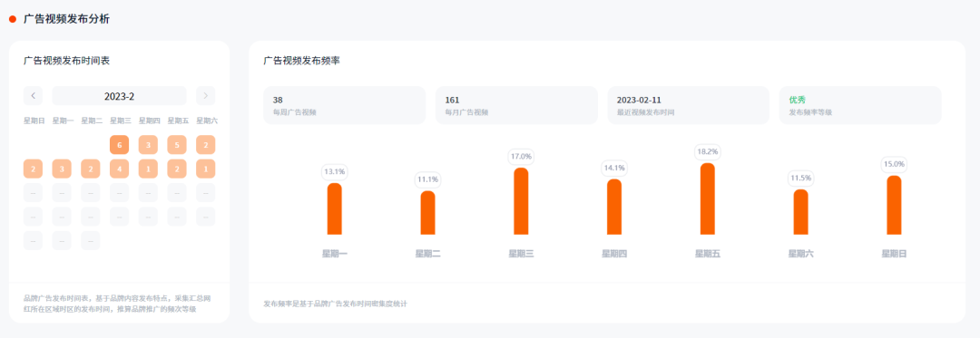980x338 pixels.
Task: Select the 3 cell under 星期四 column
Action: [148, 145]
